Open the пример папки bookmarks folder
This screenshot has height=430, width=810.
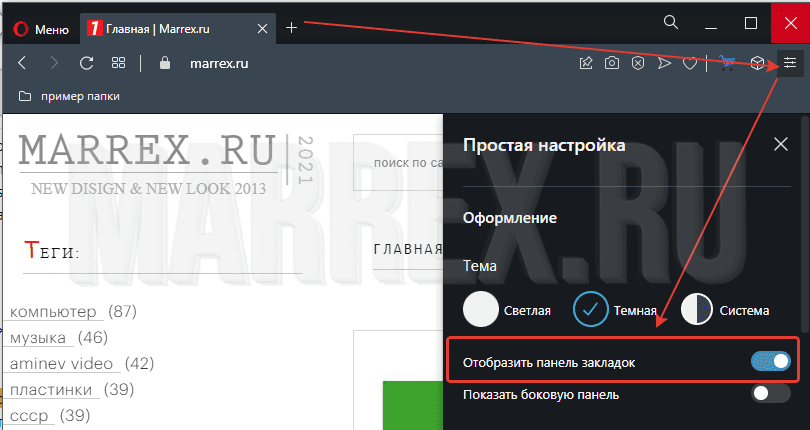coord(69,96)
